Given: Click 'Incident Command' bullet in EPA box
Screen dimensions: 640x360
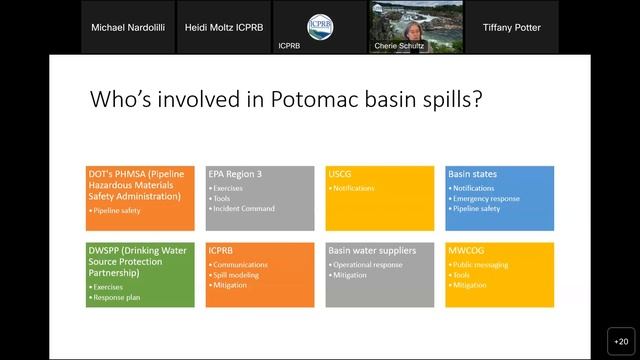Looking at the screenshot, I should tap(244, 209).
